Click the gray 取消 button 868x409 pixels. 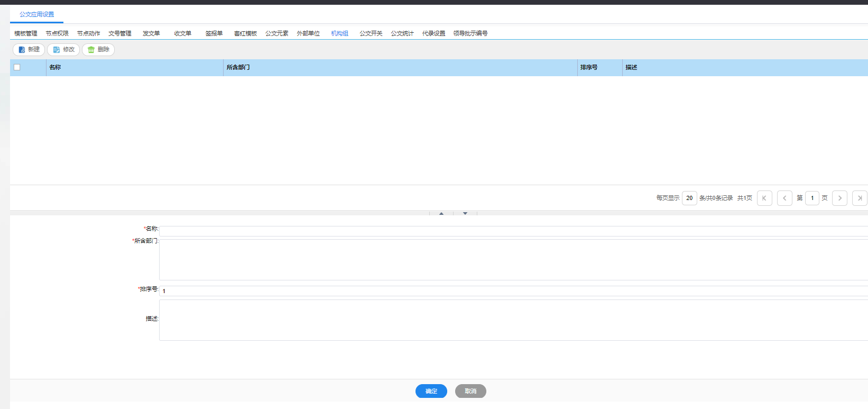pos(470,391)
